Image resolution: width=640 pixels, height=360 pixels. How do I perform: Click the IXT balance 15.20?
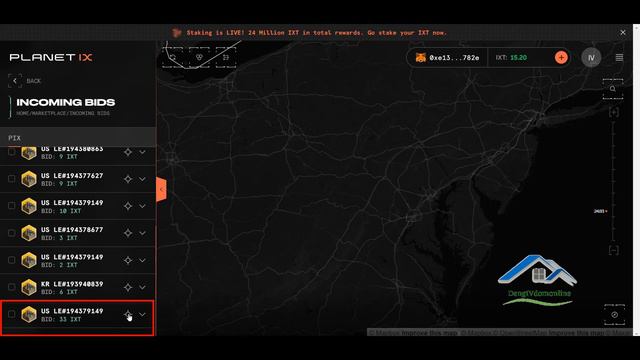(x=518, y=58)
